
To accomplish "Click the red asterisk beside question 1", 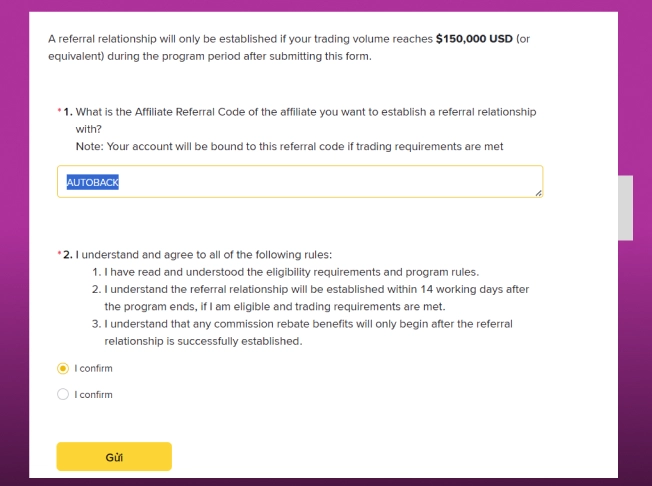I will tap(59, 111).
